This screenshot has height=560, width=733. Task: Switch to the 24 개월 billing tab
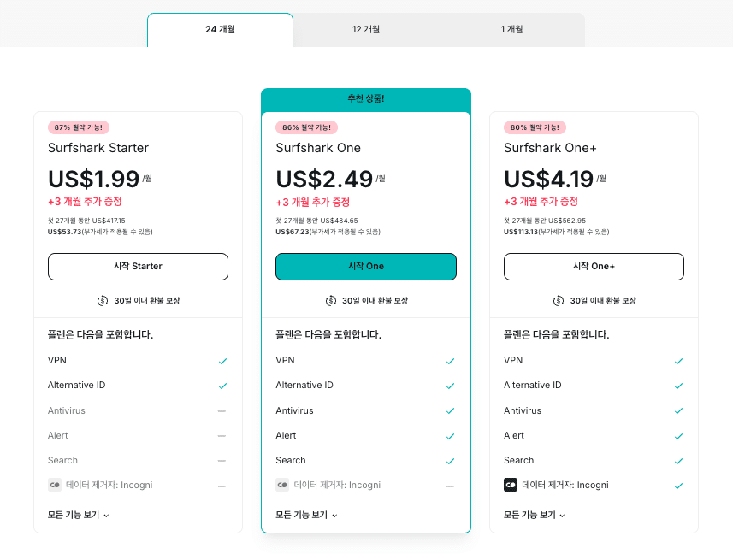[x=220, y=30]
